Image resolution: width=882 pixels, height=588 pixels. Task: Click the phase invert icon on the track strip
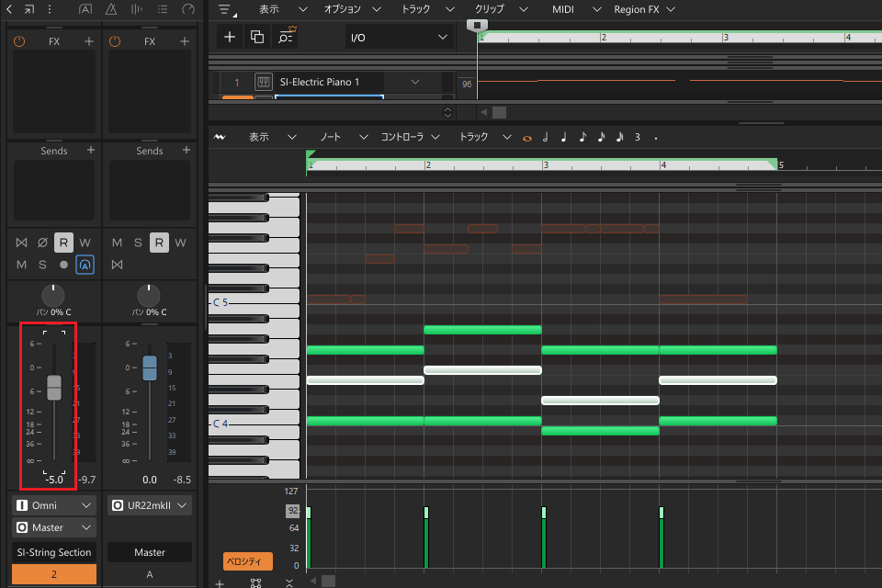coord(42,243)
